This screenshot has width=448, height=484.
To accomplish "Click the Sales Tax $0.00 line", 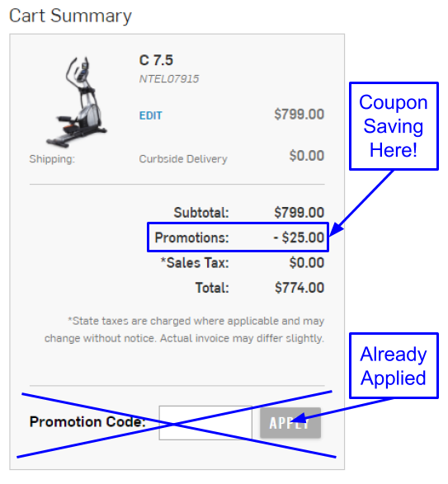I will [x=243, y=263].
